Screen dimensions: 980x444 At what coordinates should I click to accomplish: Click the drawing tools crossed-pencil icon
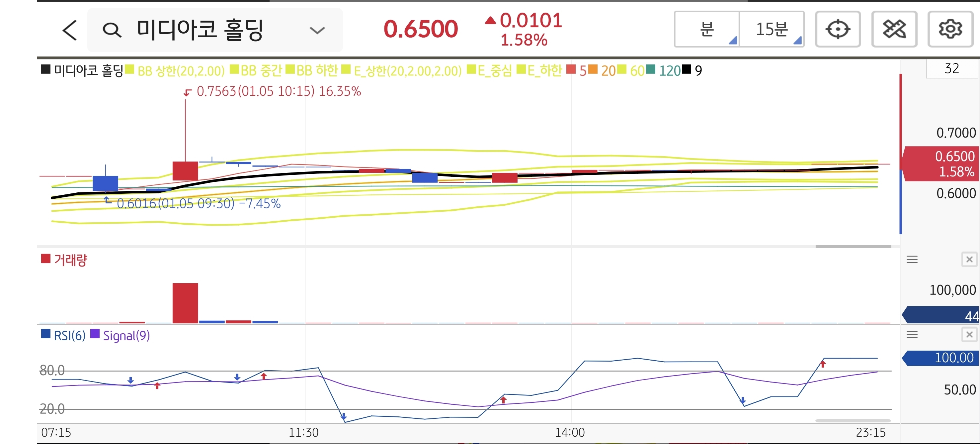(894, 29)
